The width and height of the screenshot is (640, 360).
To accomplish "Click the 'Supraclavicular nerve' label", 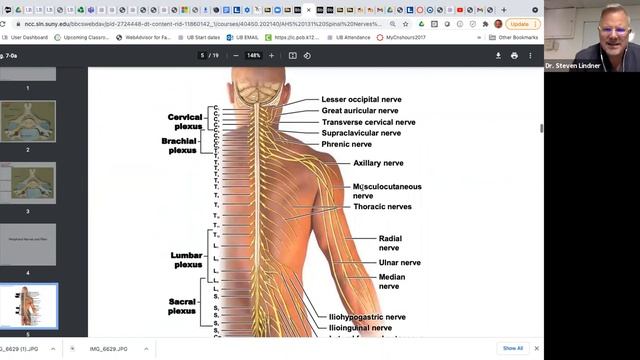I will click(x=361, y=133).
